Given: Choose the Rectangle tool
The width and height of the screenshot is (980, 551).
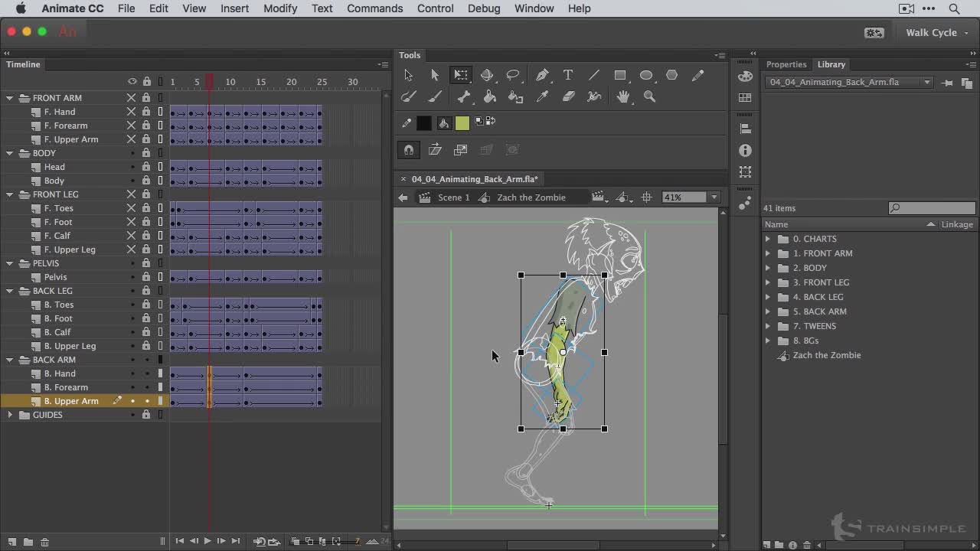Looking at the screenshot, I should coord(620,75).
